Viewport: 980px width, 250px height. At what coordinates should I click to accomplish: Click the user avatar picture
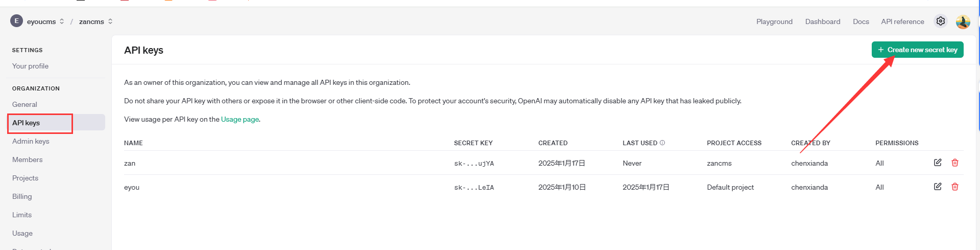(x=963, y=21)
